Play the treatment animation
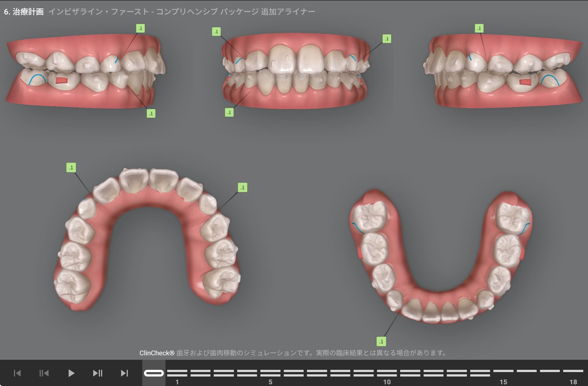 tap(71, 373)
